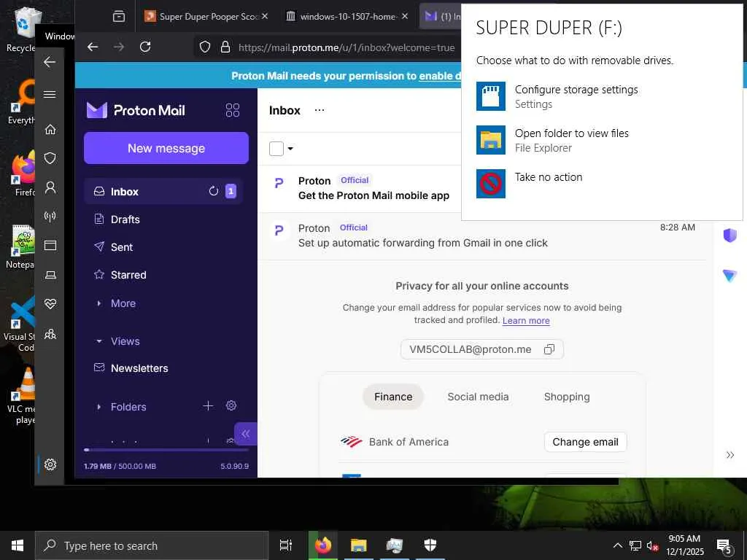This screenshot has width=747, height=560.
Task: Open the Action Center notifications icon
Action: point(724,546)
